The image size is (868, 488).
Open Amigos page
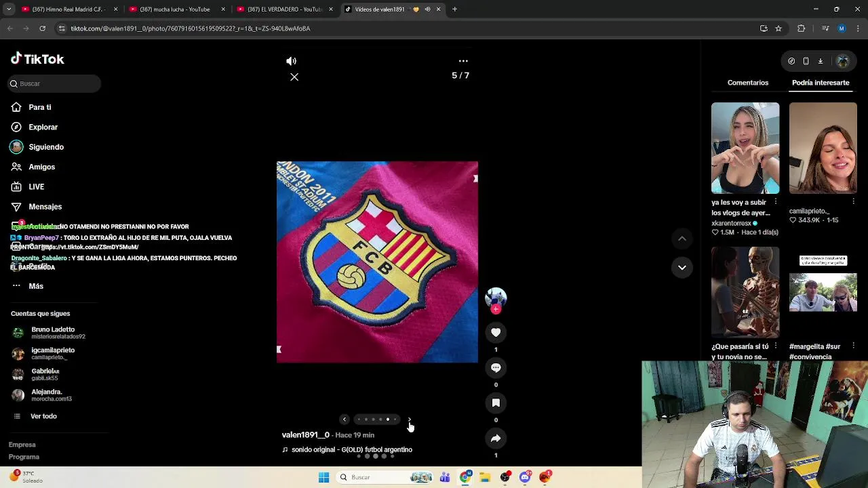click(x=41, y=167)
